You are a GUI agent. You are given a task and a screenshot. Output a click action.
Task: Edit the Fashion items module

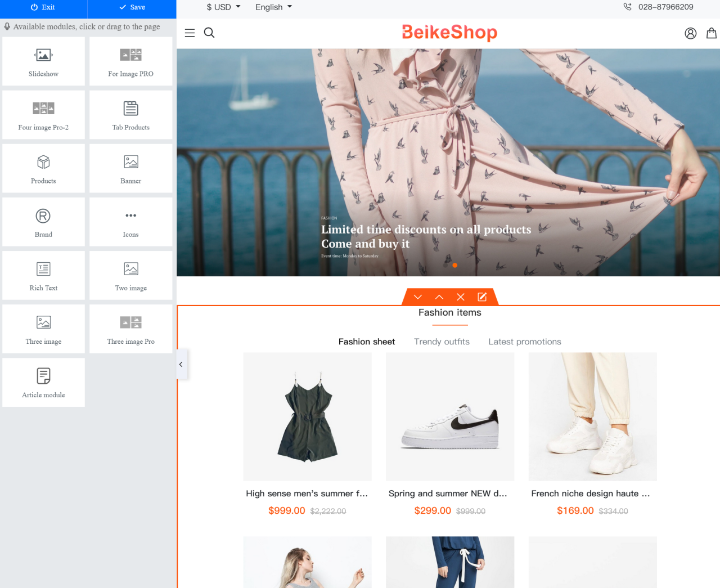482,297
